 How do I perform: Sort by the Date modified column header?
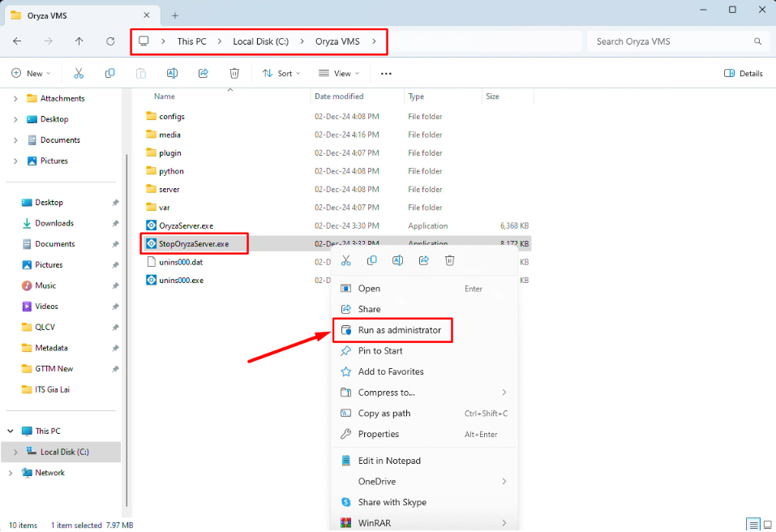coord(339,97)
